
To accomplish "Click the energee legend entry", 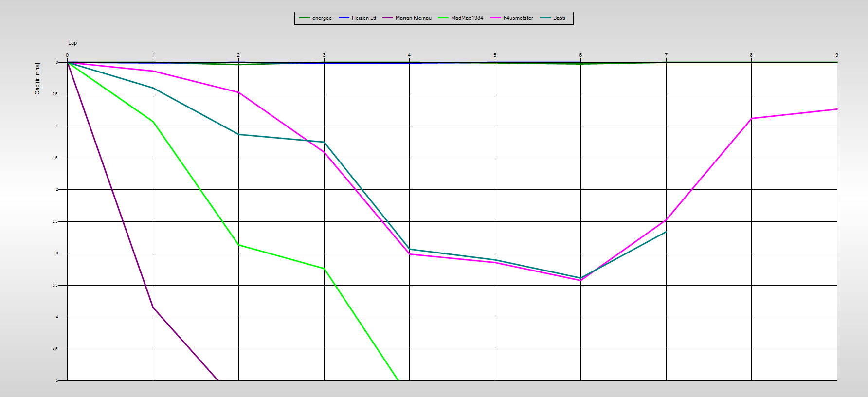I will coord(315,18).
